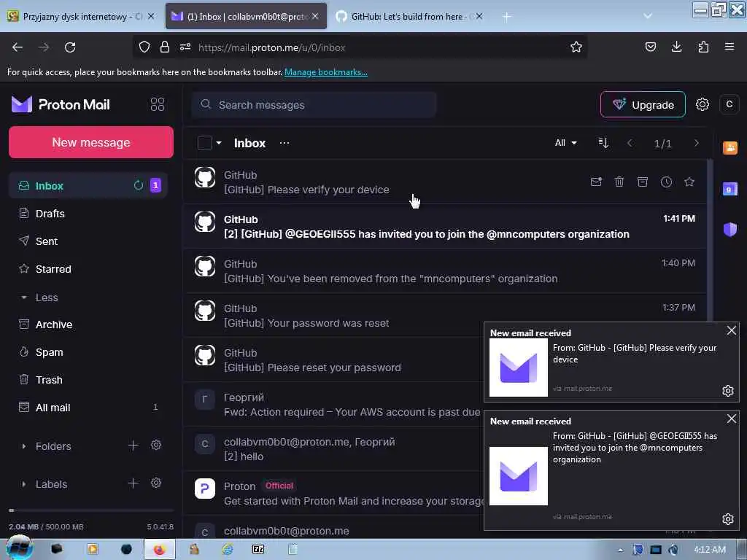Open 7-Zip from the taskbar
The width and height of the screenshot is (747, 560).
[x=258, y=550]
